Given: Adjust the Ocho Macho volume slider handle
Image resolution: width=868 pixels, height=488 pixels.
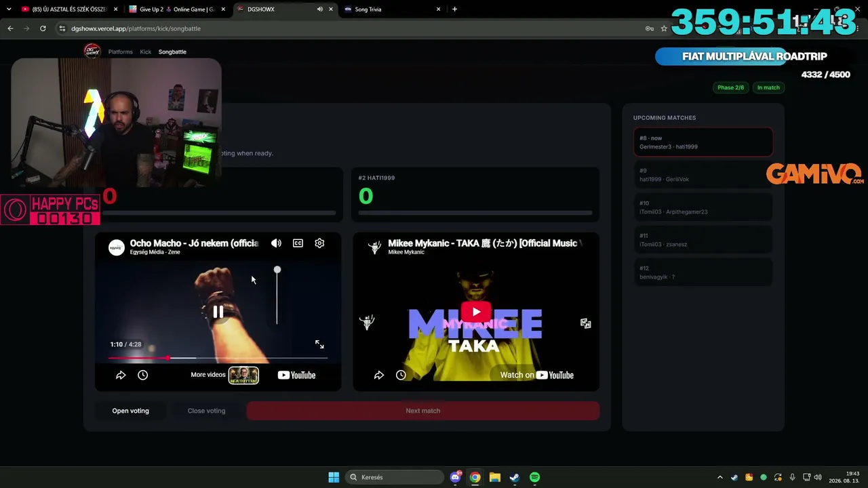Looking at the screenshot, I should [x=277, y=270].
